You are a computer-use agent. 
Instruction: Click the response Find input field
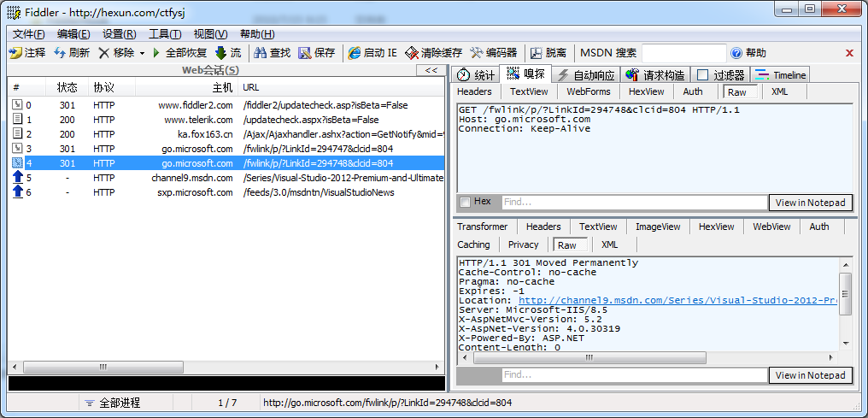pyautogui.click(x=635, y=375)
